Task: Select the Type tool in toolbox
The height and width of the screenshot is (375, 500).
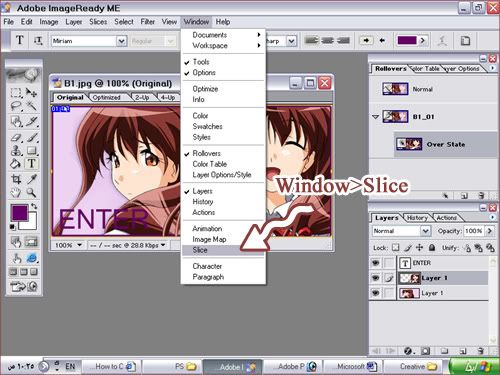Action: (31, 164)
